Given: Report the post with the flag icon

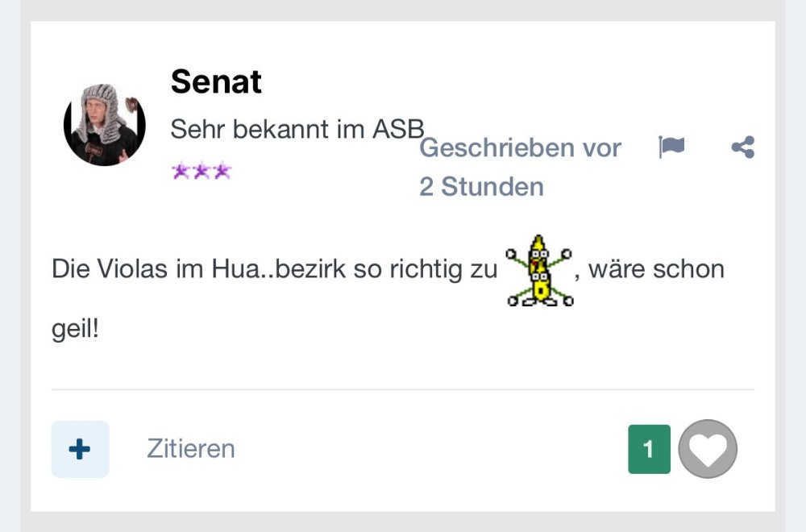Looking at the screenshot, I should (x=671, y=148).
